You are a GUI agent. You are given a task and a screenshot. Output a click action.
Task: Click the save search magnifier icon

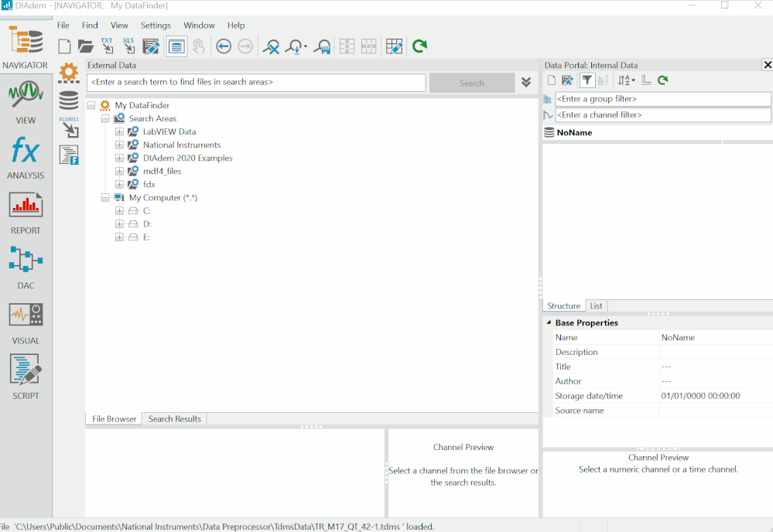click(323, 46)
